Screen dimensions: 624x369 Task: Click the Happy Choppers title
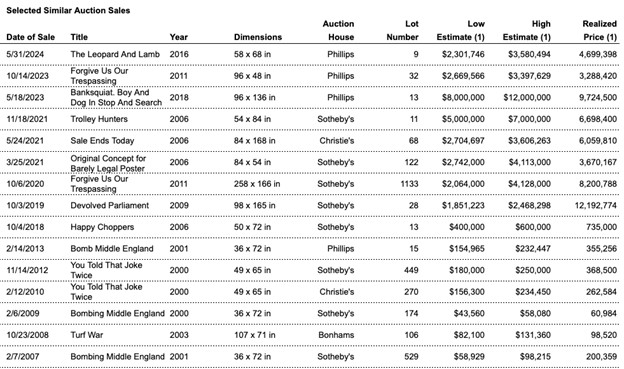coord(102,227)
